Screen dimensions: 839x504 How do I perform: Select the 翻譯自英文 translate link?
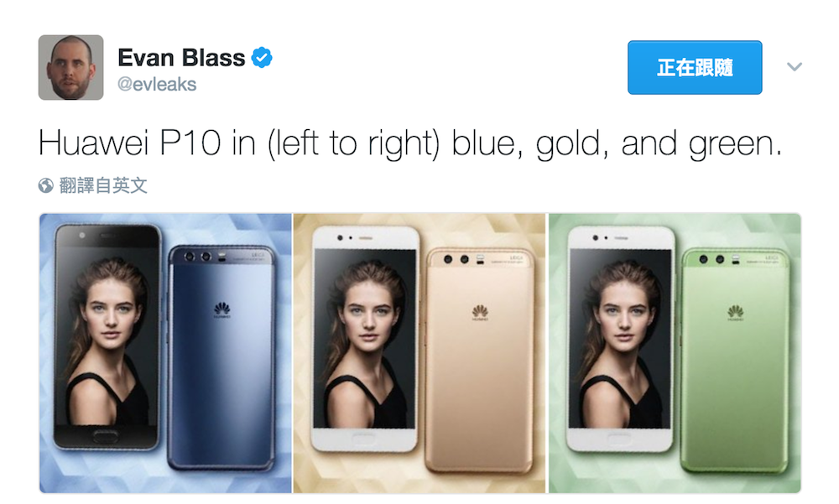click(x=102, y=185)
